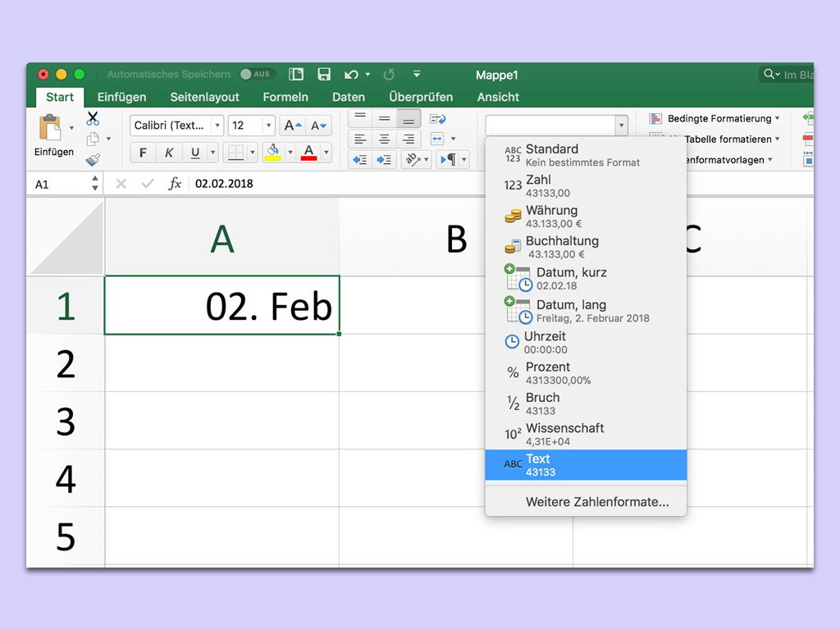This screenshot has height=630, width=840.
Task: Toggle italic formatting with the K button
Action: coord(169,153)
